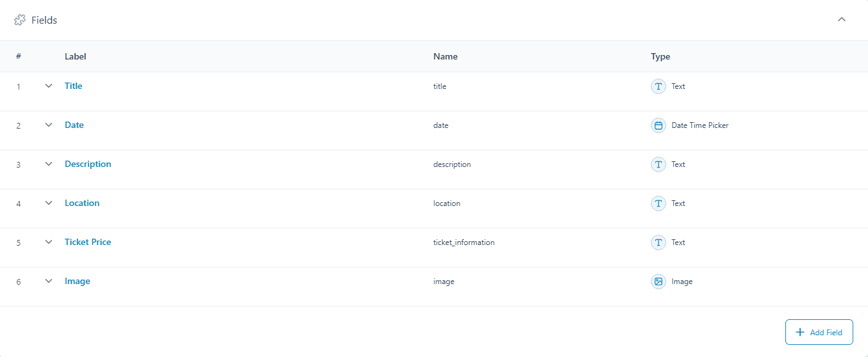Click row number 1 for Title
868x357 pixels.
click(x=19, y=86)
